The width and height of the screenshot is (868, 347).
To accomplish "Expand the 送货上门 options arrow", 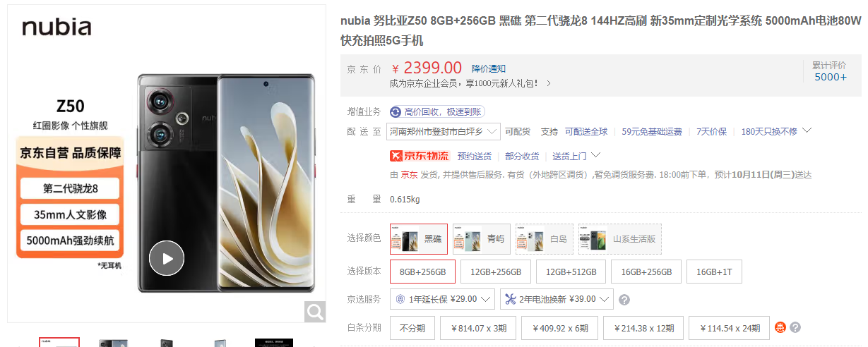I will (x=595, y=155).
